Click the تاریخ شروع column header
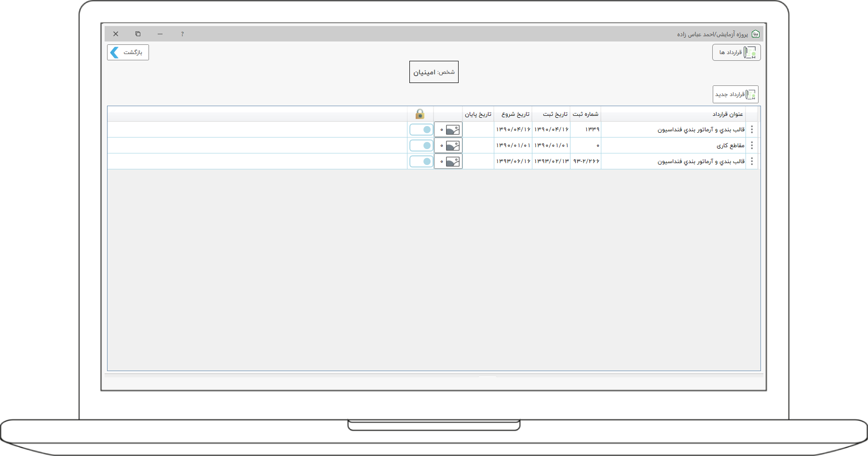868x456 pixels. pos(515,114)
